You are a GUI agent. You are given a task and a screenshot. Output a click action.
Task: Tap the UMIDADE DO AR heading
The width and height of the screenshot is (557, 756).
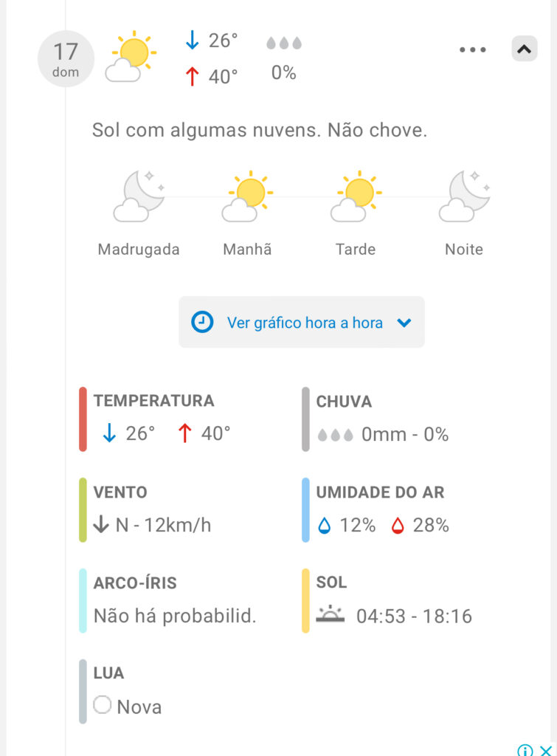click(x=380, y=492)
